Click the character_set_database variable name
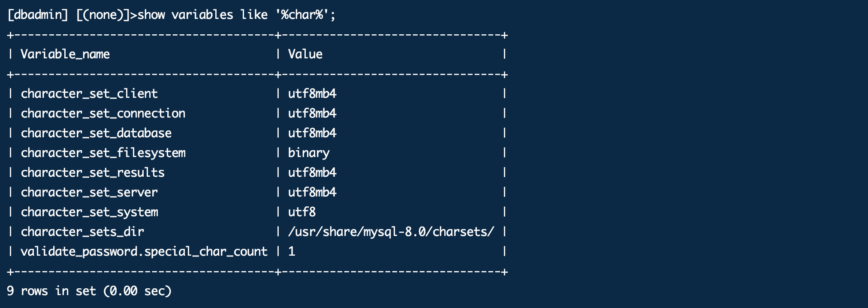Viewport: 868px width, 308px height. [x=96, y=133]
